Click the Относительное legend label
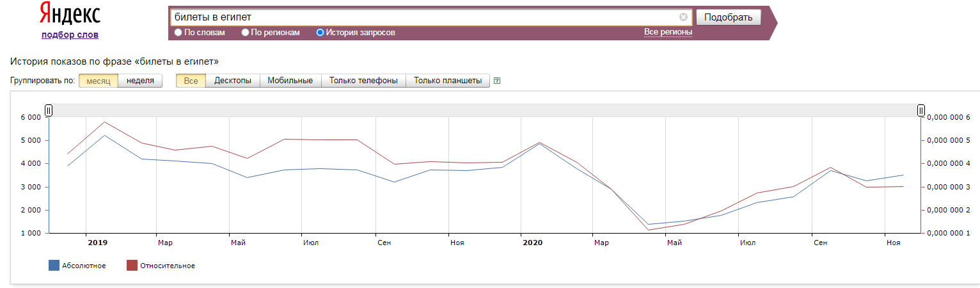This screenshot has height=288, width=980. click(x=168, y=266)
